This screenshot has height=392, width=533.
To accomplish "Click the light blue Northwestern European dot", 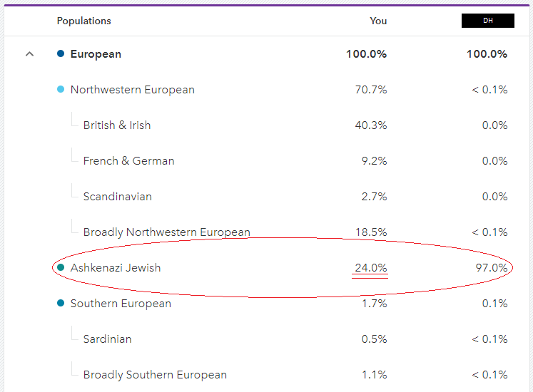I will click(x=61, y=90).
